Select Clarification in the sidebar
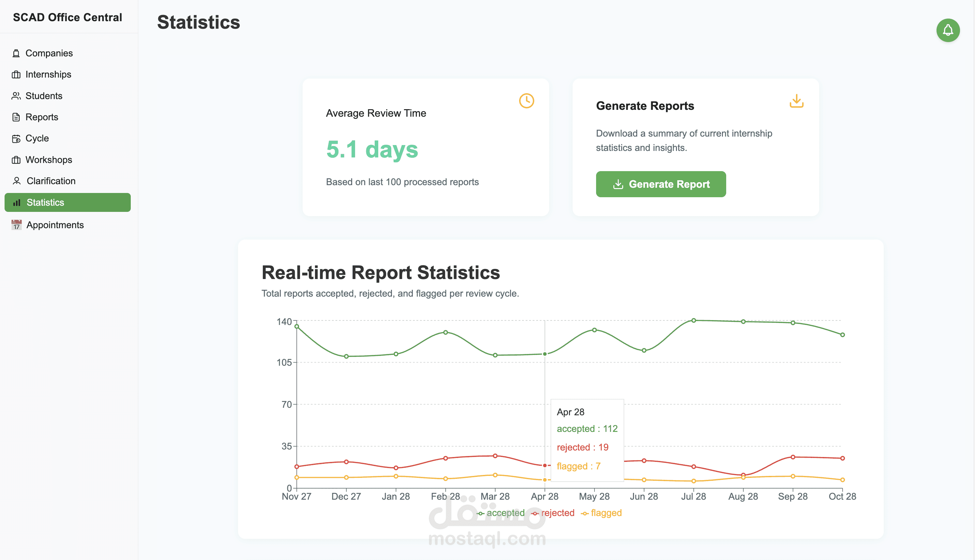This screenshot has width=975, height=560. (x=51, y=181)
